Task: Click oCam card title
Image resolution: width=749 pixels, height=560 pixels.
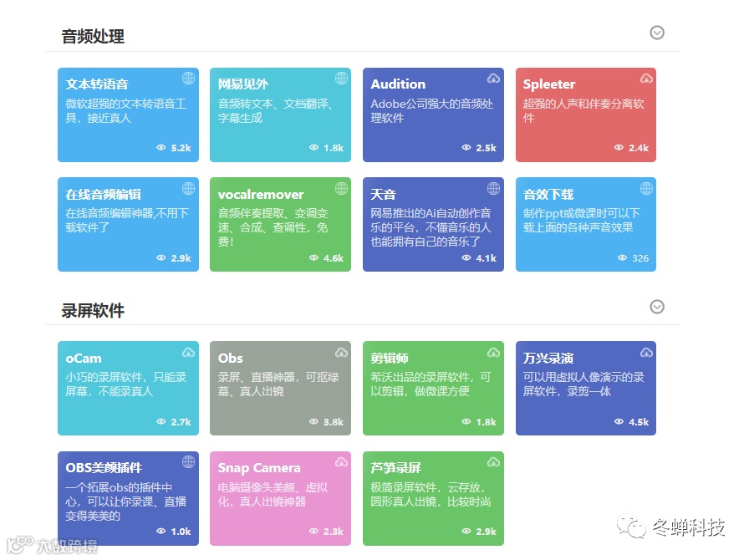Action: 84,359
